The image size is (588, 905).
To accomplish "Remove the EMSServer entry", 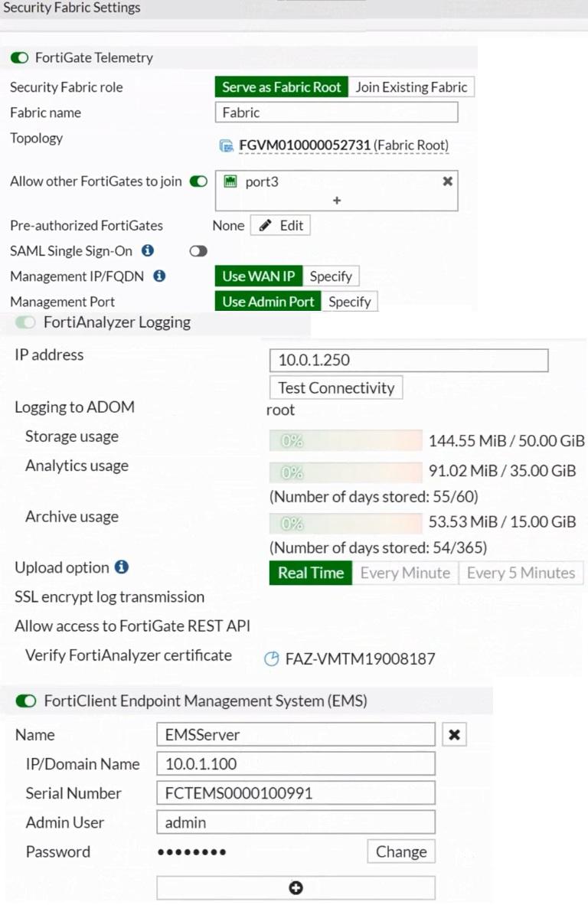I will tap(454, 735).
